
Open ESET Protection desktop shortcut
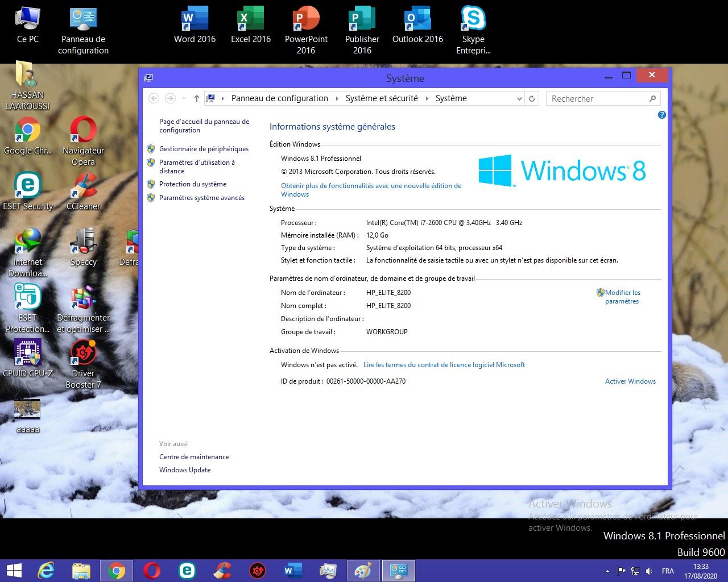coord(27,309)
